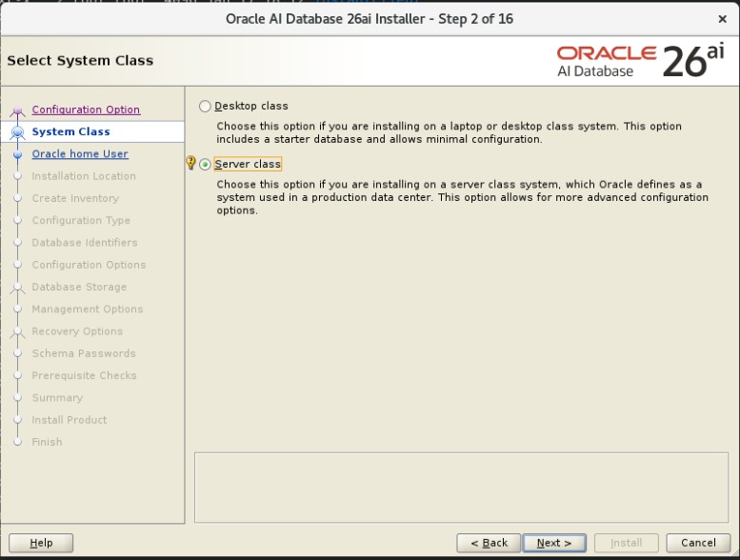Click the disabled Install button
The width and height of the screenshot is (740, 560).
627,543
